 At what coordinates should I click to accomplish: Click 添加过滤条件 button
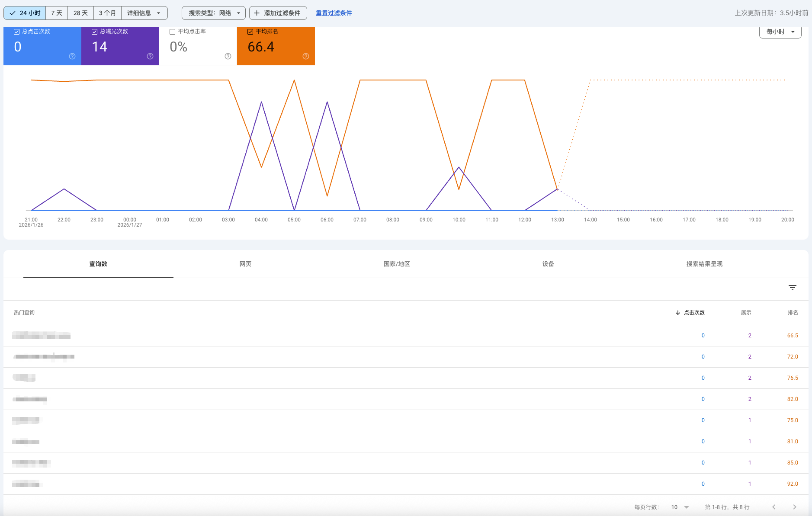click(x=278, y=13)
